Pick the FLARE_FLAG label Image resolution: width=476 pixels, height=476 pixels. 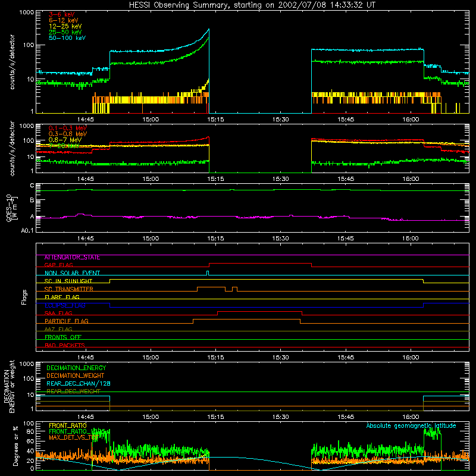click(x=62, y=297)
